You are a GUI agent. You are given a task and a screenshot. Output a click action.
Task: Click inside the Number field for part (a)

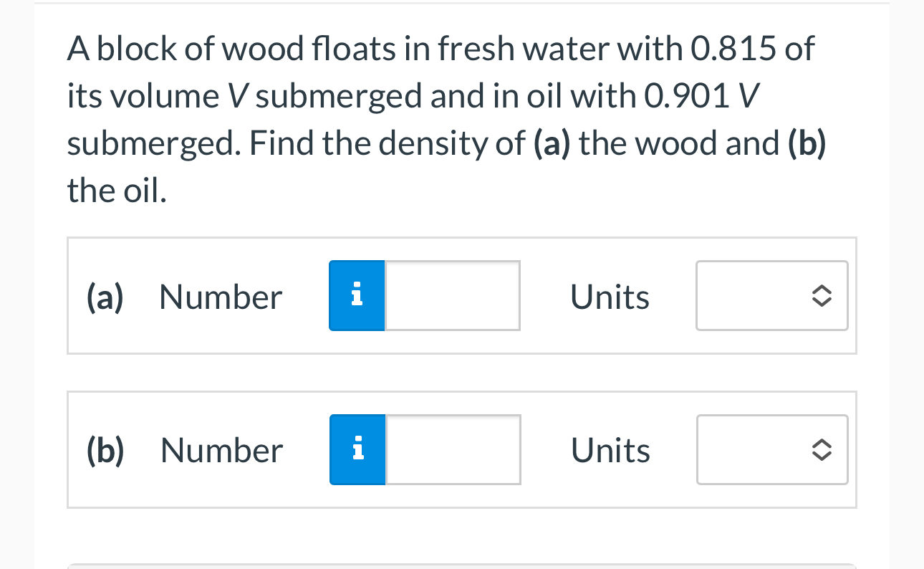tap(451, 295)
